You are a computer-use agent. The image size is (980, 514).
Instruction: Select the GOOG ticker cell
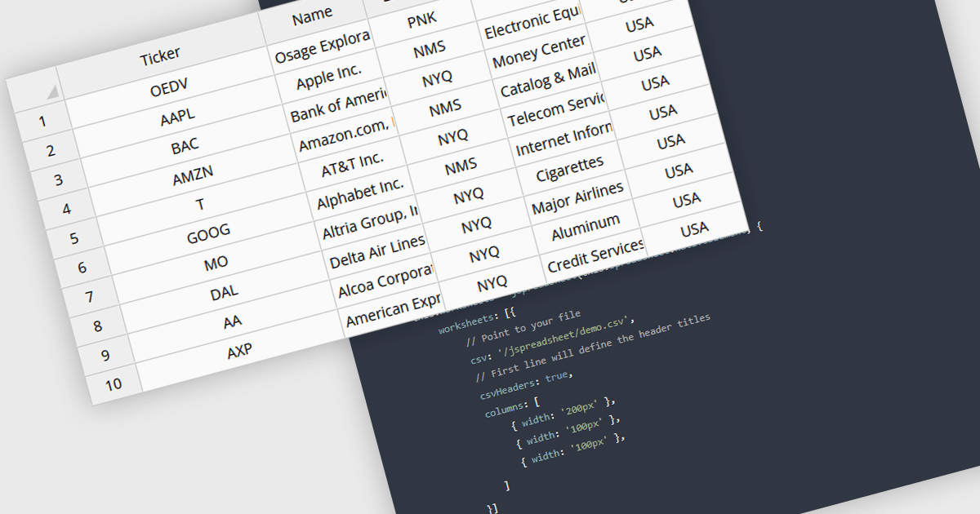(208, 233)
